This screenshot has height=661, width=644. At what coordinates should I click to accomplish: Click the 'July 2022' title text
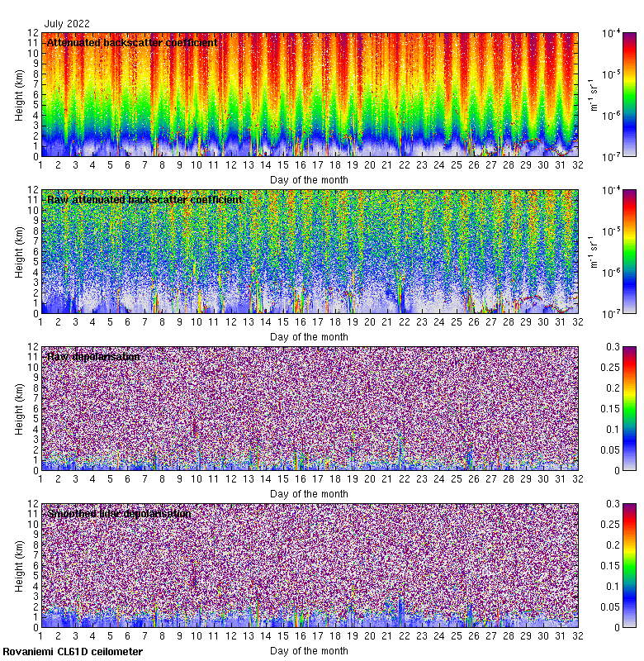pyautogui.click(x=68, y=24)
